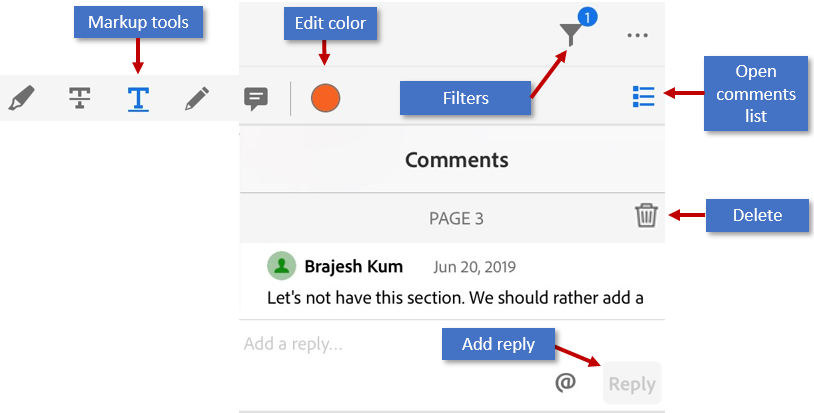The image size is (814, 413).
Task: Open Brajesh Kum's comment text
Action: click(455, 297)
